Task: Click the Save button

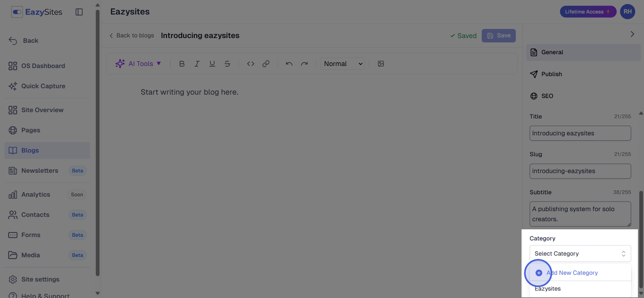Action: [x=499, y=35]
